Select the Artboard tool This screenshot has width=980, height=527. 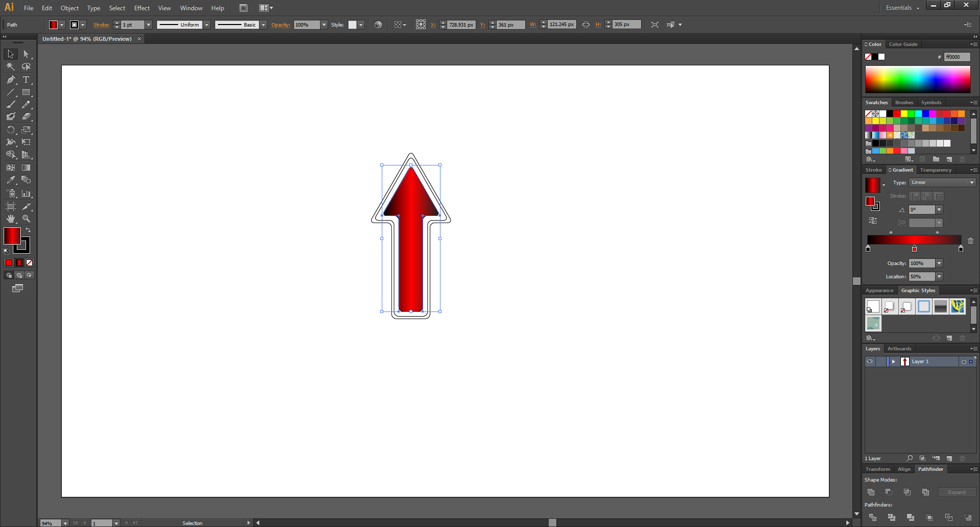click(x=11, y=206)
